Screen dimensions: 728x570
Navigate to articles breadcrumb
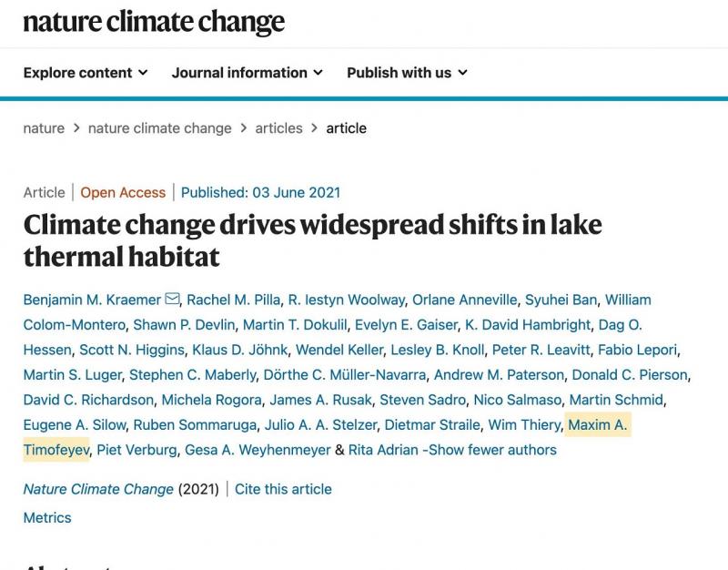point(278,128)
